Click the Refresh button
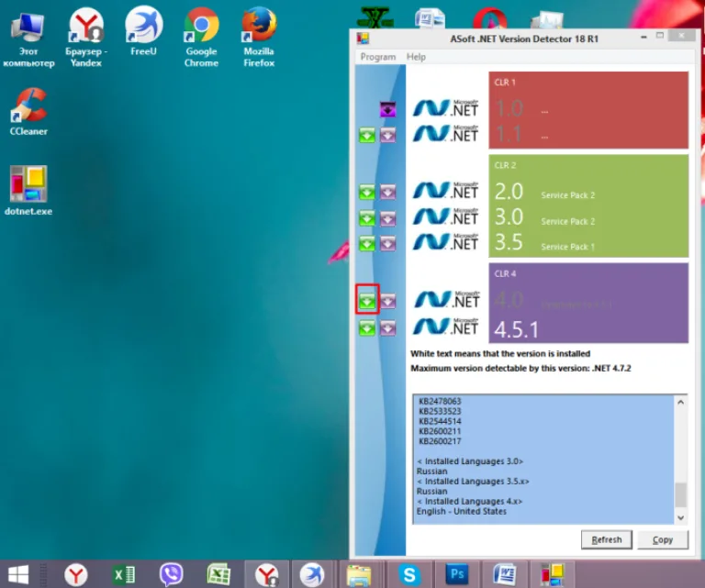 pos(607,539)
